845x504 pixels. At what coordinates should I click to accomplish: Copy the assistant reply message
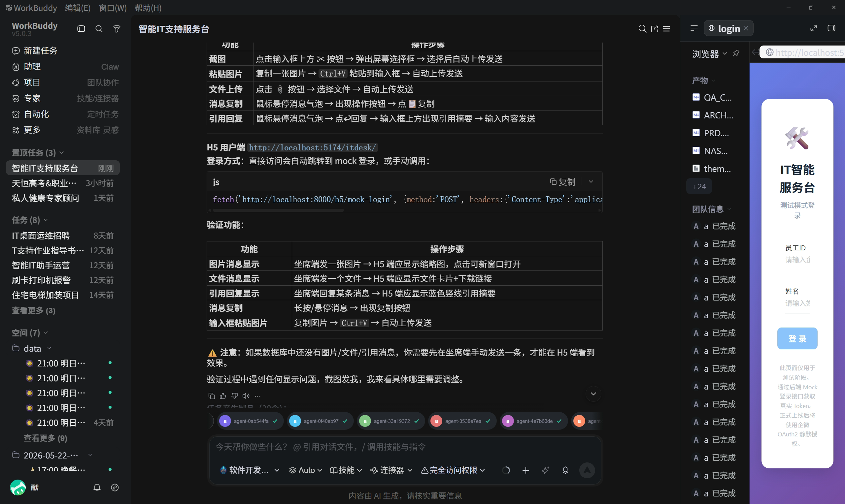[x=212, y=396]
